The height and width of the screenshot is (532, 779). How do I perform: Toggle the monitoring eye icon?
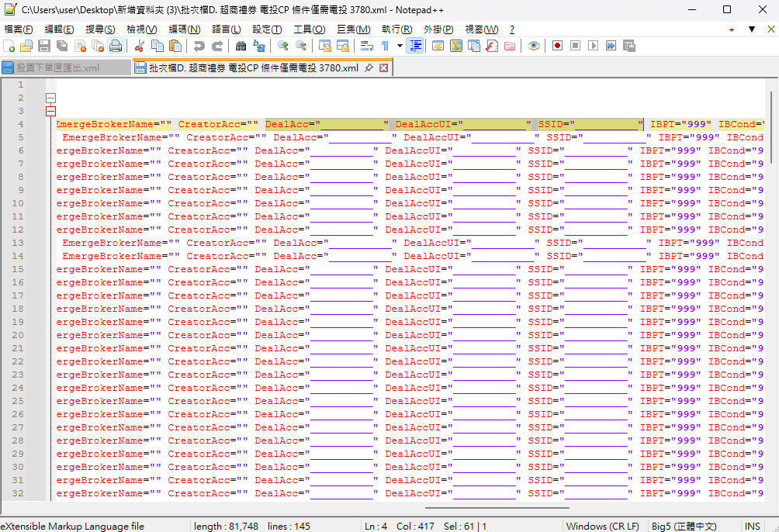534,47
